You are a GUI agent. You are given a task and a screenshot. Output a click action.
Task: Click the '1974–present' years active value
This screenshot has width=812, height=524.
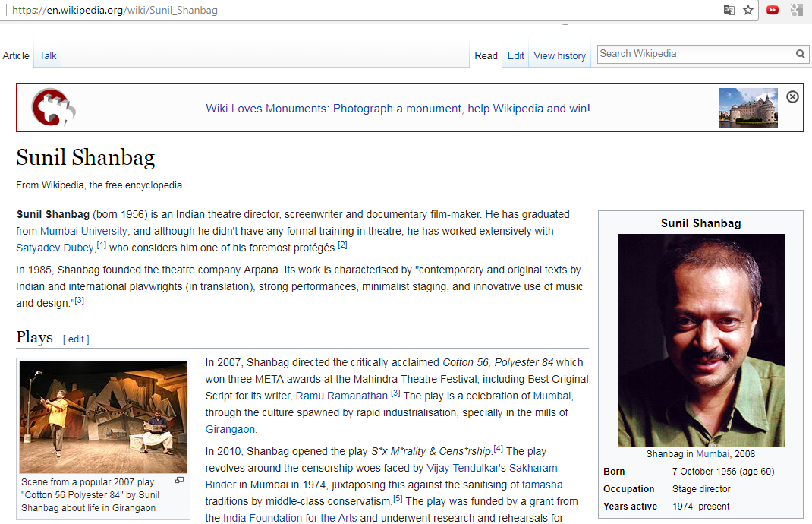(700, 507)
